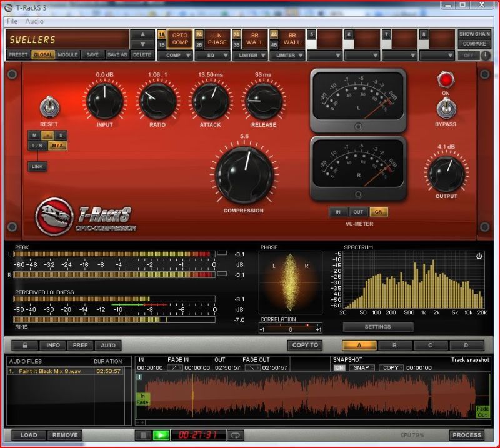Select L/R processing mode
500x448 pixels.
[x=37, y=146]
